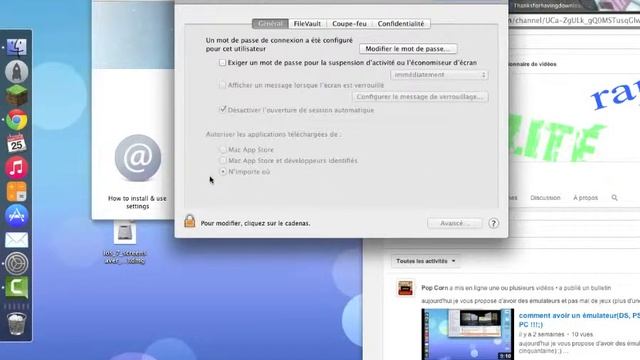Click the padlock to unlock settings
Screen dimensions: 640x360
[189, 221]
